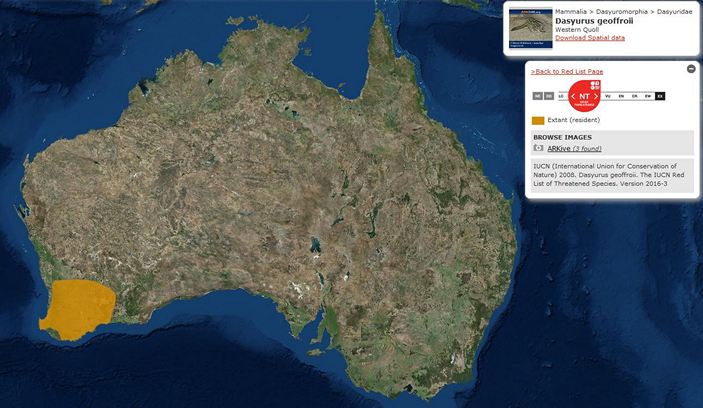Click the camera icon beside ARKive
This screenshot has width=703, height=408.
click(538, 148)
